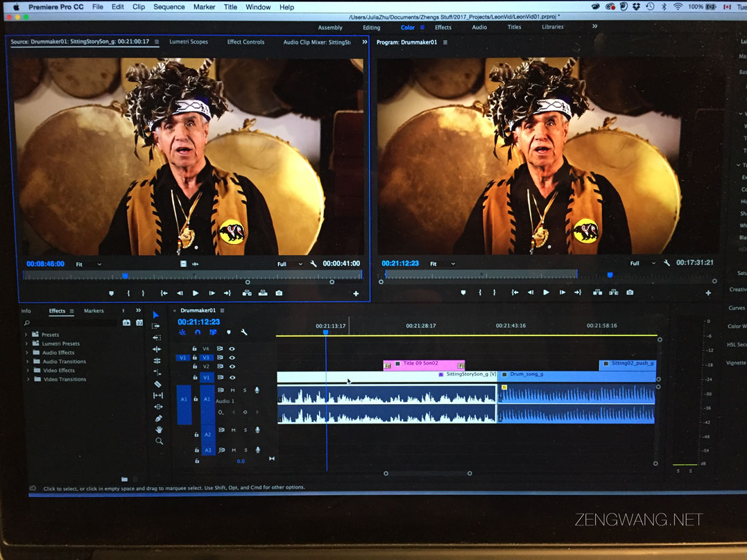Select the Zoom tool magnifier
747x560 pixels.
click(x=159, y=441)
